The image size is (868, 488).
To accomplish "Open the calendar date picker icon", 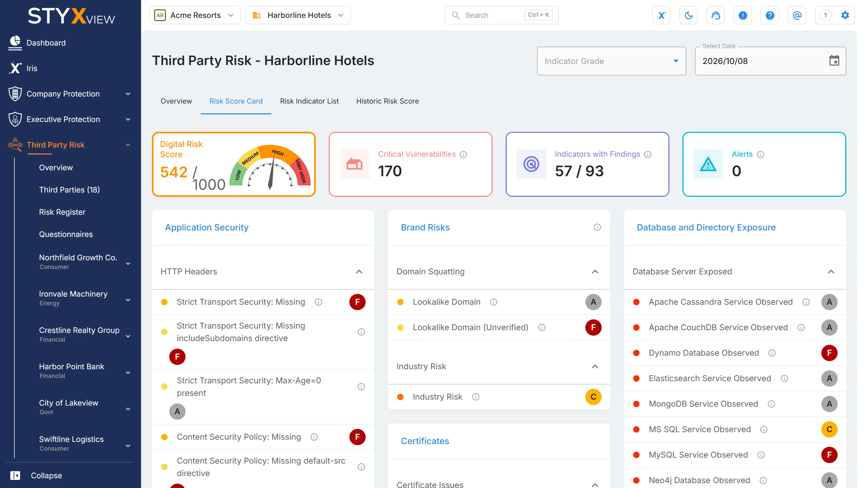I will (x=834, y=61).
